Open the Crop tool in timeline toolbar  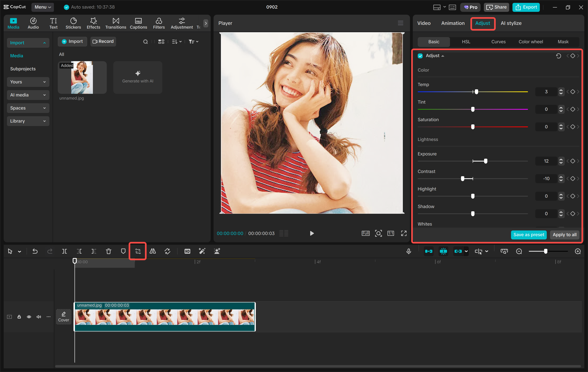point(137,251)
